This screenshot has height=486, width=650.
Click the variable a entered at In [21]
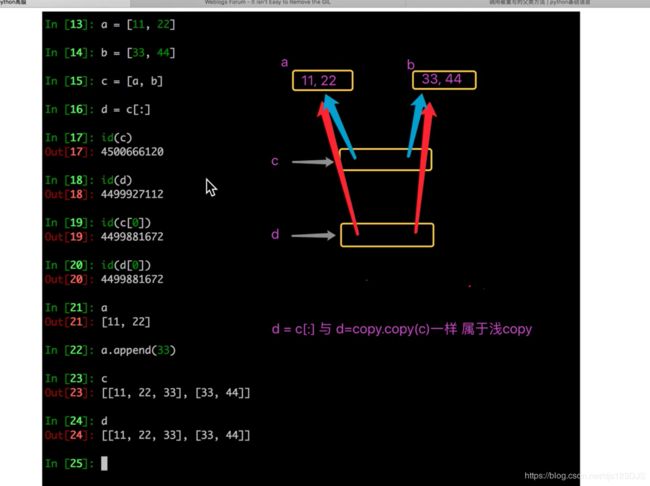(x=104, y=308)
